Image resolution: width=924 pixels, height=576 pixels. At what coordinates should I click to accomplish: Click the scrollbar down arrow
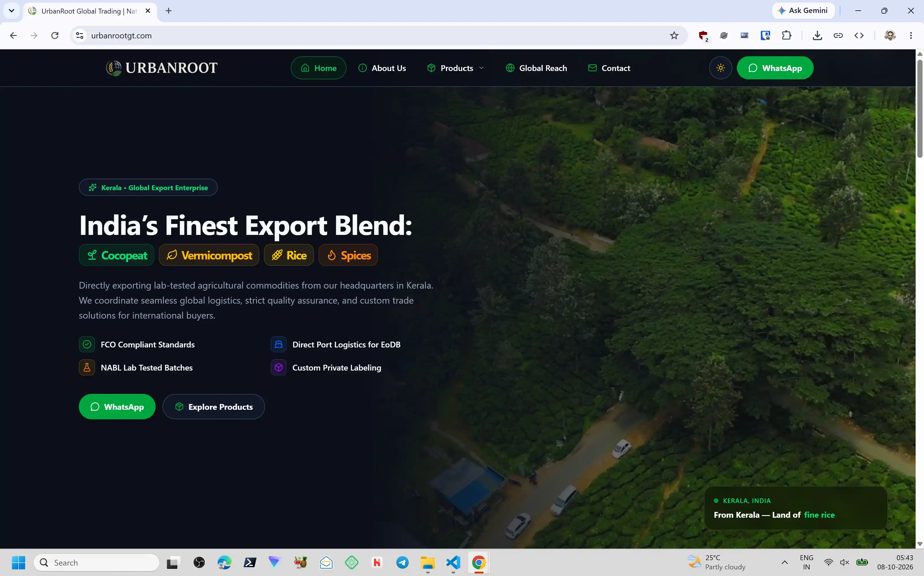[x=919, y=544]
